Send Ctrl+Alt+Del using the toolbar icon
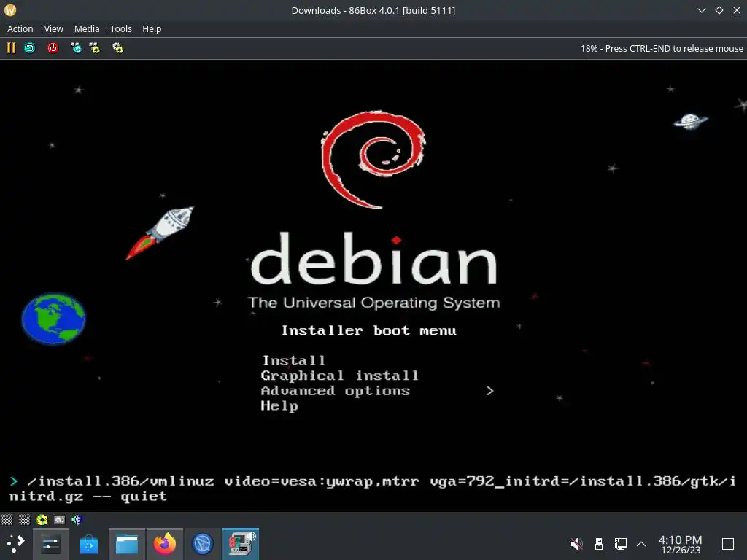Screen dimensions: 747x560 pyautogui.click(x=76, y=48)
